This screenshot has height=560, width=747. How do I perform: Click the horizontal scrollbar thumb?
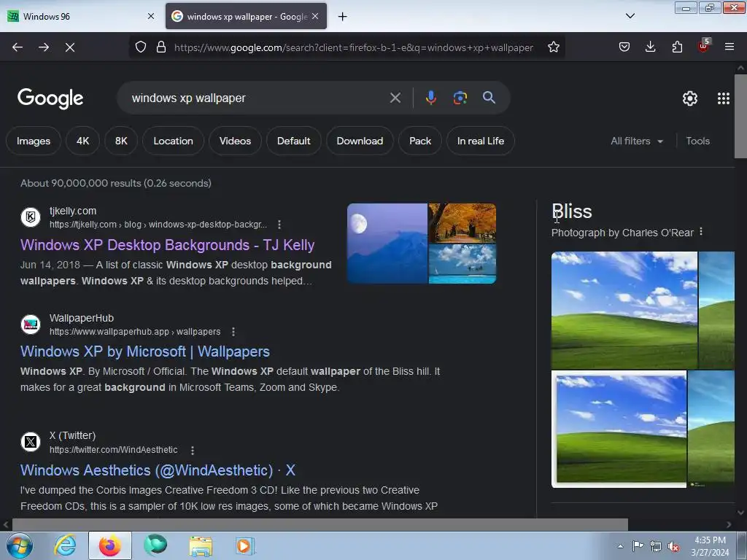[320, 524]
